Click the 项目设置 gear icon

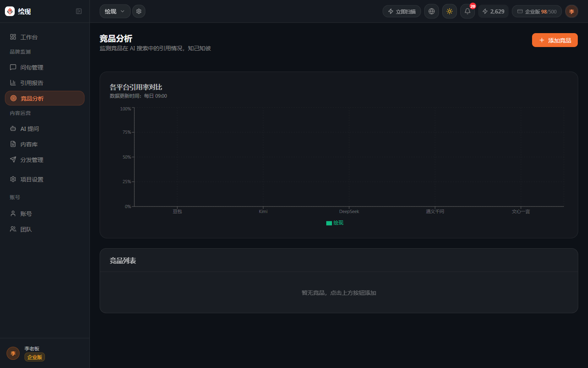(x=13, y=179)
